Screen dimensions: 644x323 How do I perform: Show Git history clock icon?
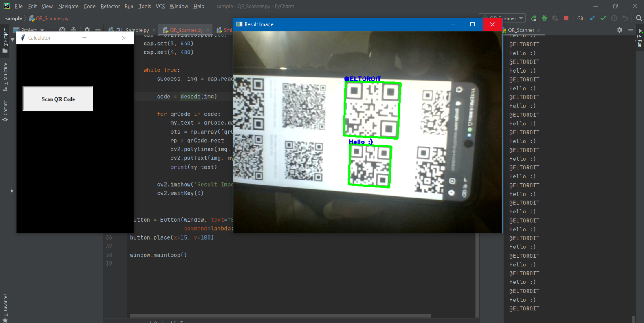pos(614,18)
